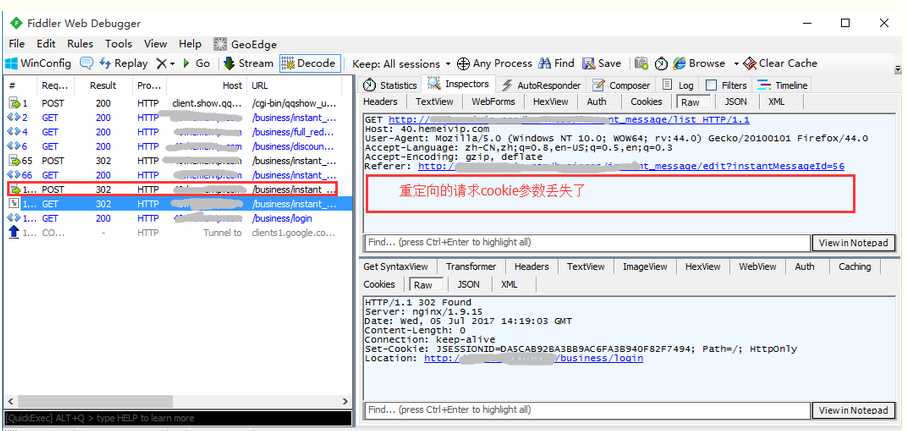This screenshot has width=906, height=431.
Task: Sort sessions by Host column header
Action: [x=232, y=86]
